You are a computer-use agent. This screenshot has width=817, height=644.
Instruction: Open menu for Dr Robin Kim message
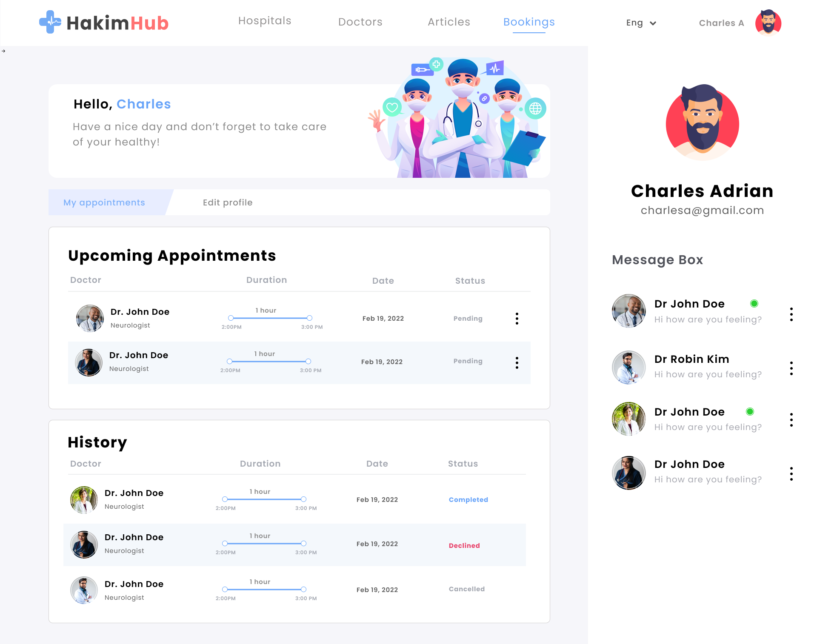click(x=791, y=368)
